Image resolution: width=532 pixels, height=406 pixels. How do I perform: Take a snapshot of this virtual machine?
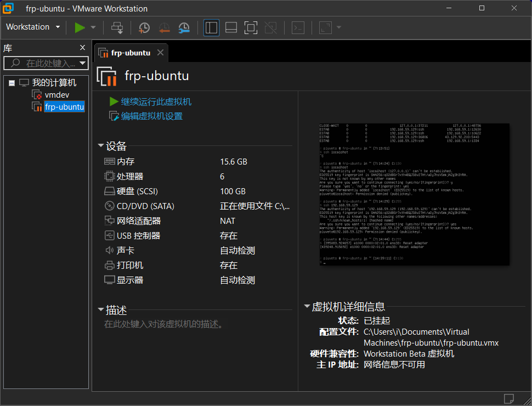(x=144, y=27)
